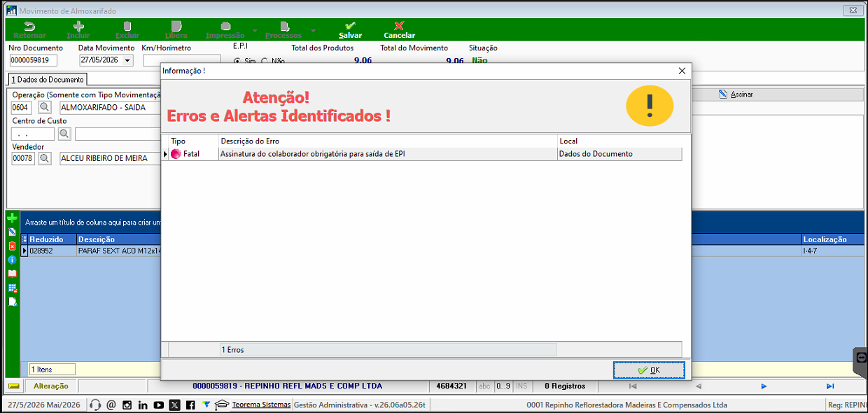The width and height of the screenshot is (868, 413).
Task: Click the I-4-7 localização cell
Action: (833, 251)
